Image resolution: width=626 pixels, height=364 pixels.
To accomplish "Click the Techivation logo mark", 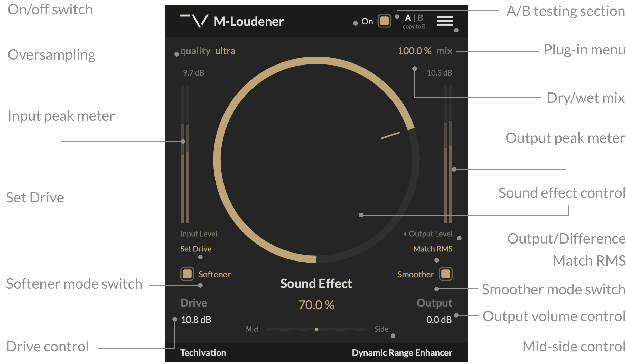I will [194, 21].
